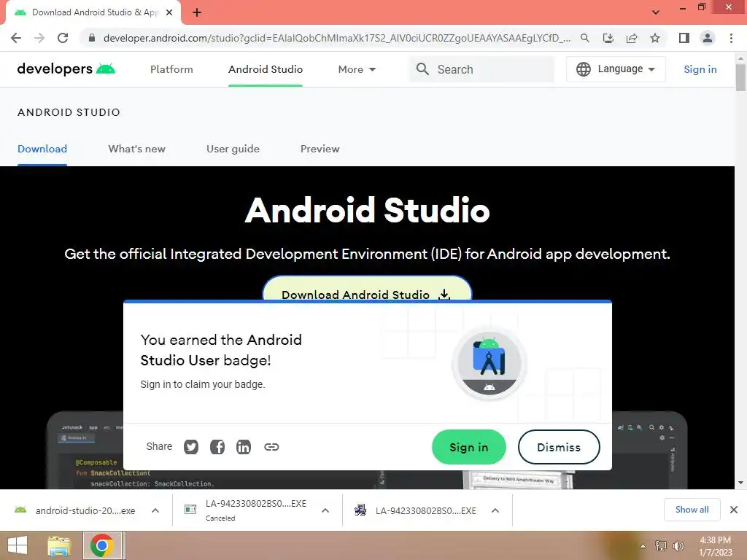Click the site Search field
This screenshot has height=560, width=747.
[481, 69]
